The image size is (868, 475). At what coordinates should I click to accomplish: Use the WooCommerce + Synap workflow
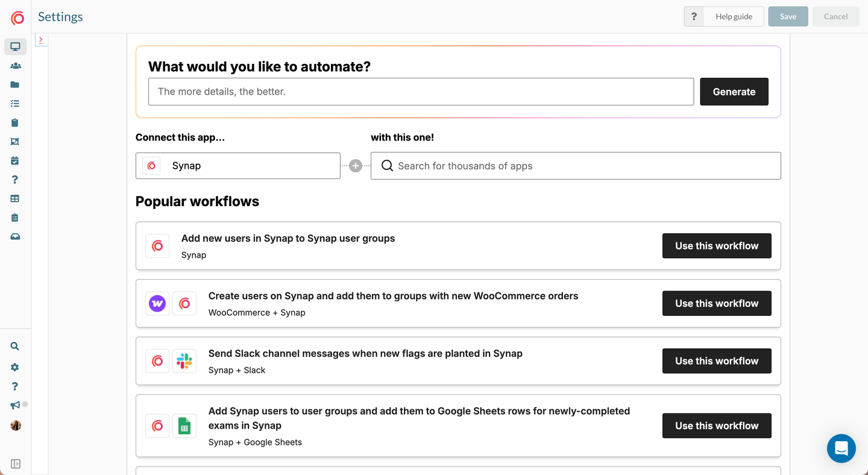click(717, 303)
